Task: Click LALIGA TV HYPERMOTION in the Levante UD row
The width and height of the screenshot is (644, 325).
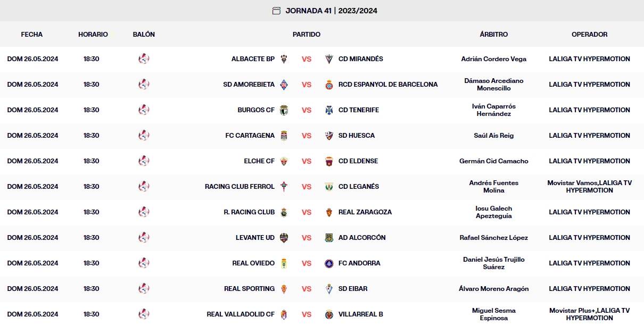Action: tap(590, 238)
